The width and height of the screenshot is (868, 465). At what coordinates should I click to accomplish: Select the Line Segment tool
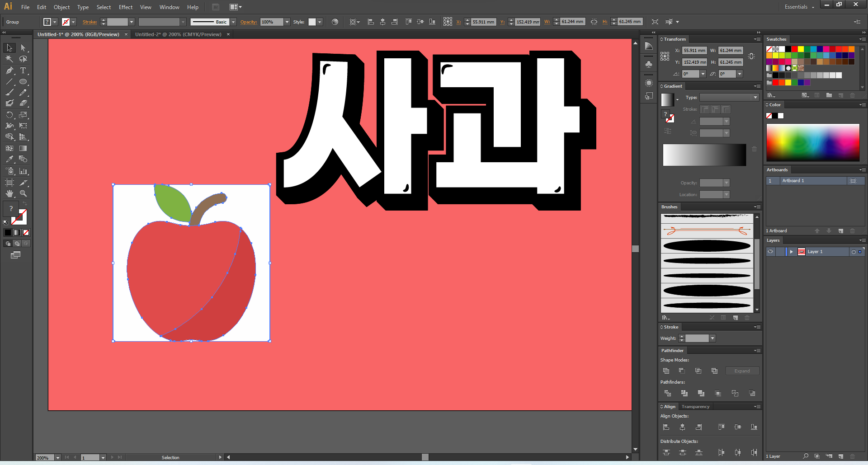pyautogui.click(x=9, y=82)
